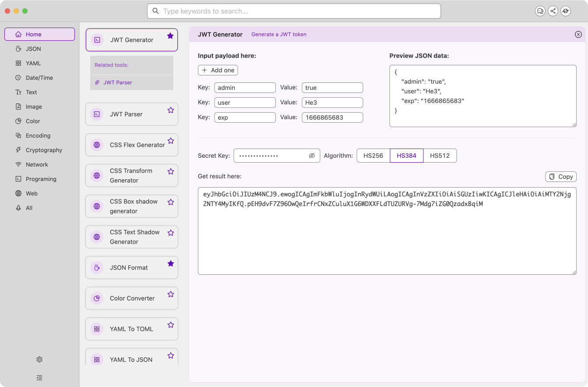The image size is (588, 387).
Task: Close the JWT Generator panel
Action: [578, 34]
